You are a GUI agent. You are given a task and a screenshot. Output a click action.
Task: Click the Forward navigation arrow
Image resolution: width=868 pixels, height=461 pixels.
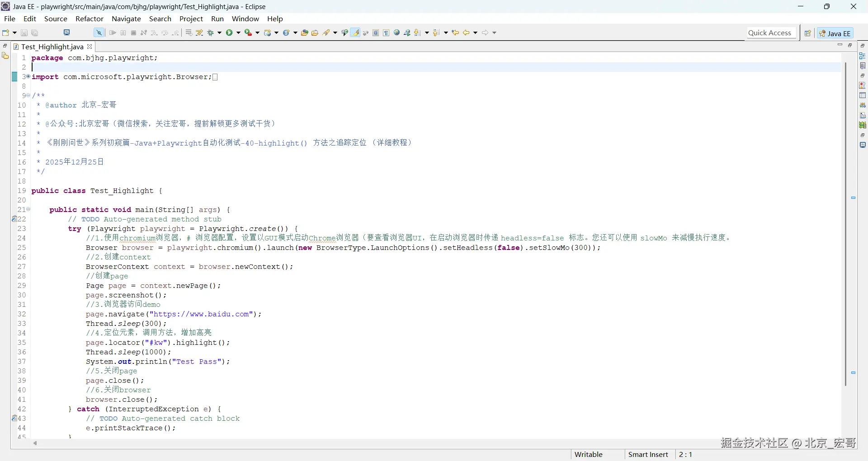[x=485, y=33]
